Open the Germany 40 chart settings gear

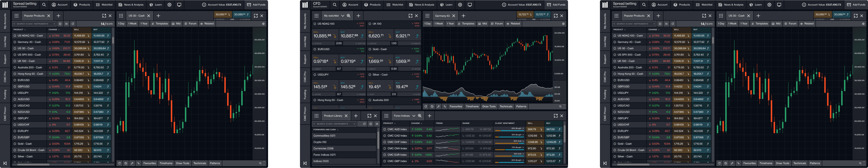click(x=563, y=24)
